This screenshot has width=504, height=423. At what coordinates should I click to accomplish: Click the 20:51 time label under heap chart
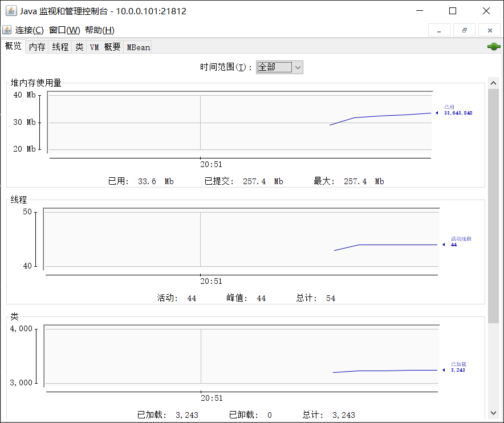click(x=211, y=164)
